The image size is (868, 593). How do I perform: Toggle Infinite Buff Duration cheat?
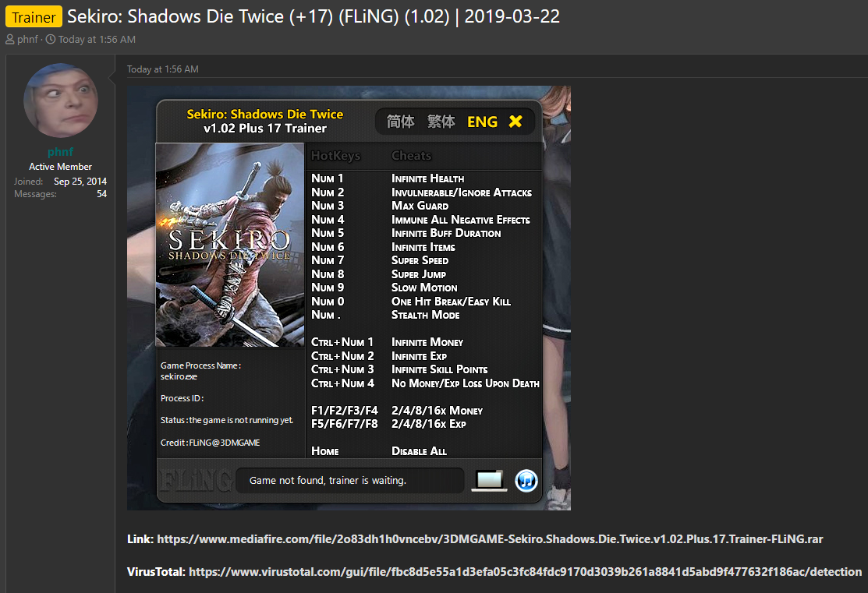pyautogui.click(x=446, y=233)
